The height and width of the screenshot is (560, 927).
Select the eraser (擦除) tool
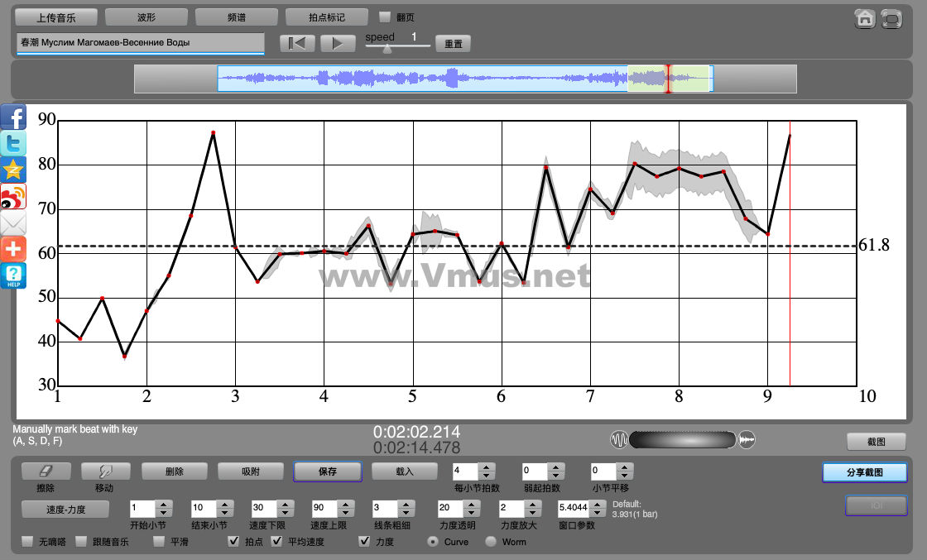tap(46, 471)
